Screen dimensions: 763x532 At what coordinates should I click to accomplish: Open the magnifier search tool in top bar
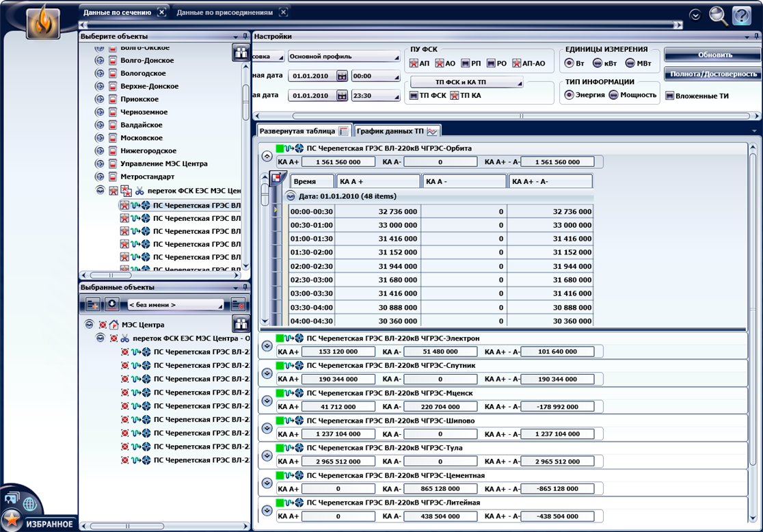pyautogui.click(x=718, y=15)
